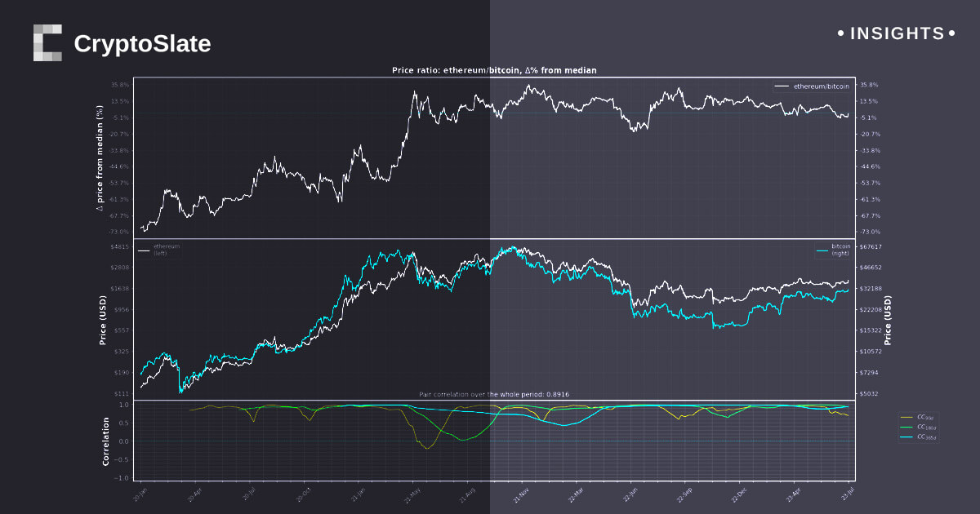This screenshot has height=514, width=980.
Task: Click the Price (USD) axis label
Action: coord(102,319)
